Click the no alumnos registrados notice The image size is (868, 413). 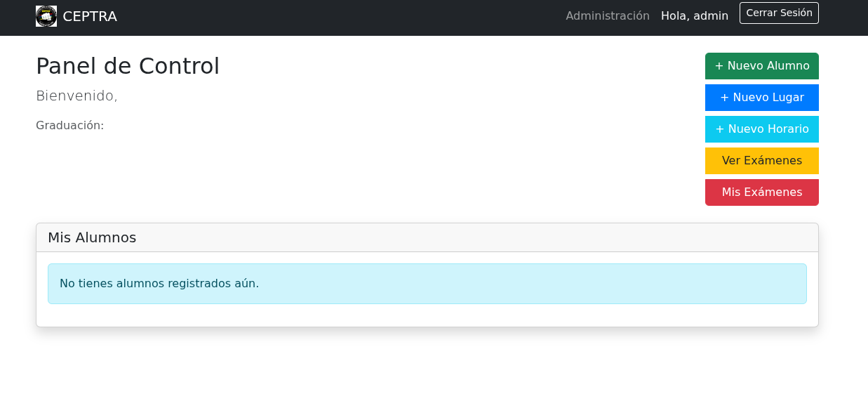pos(427,284)
